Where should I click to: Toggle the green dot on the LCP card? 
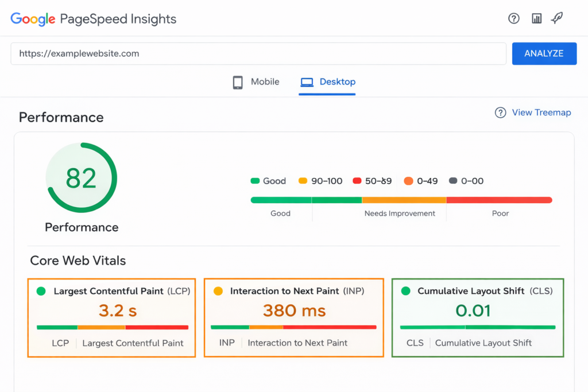40,291
